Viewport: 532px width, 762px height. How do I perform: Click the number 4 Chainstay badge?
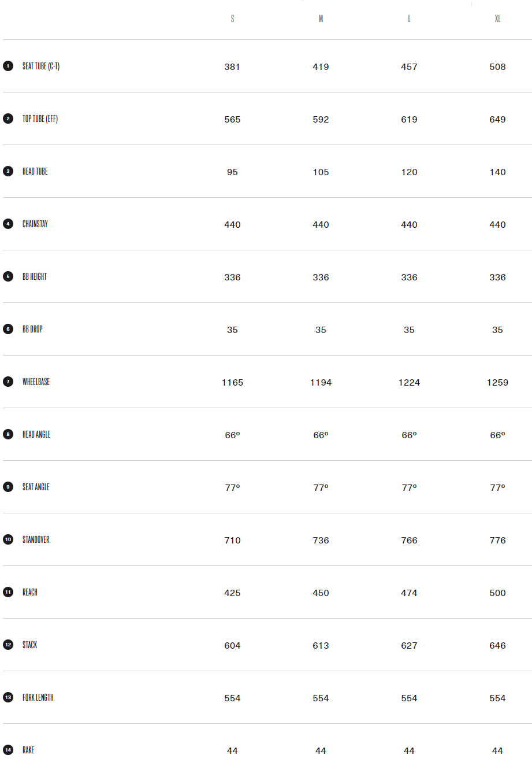(x=8, y=224)
